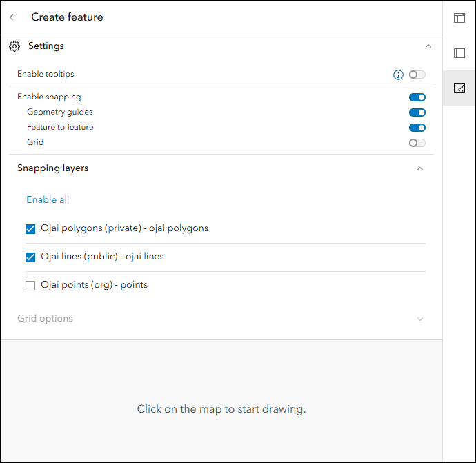The image size is (476, 463).
Task: Expand the Grid options chevron
Action: click(x=420, y=319)
